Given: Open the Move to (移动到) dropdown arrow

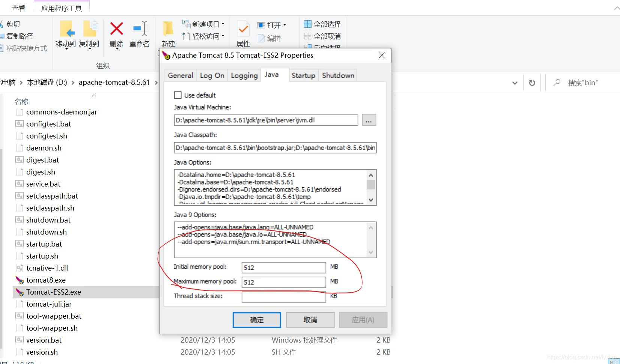Looking at the screenshot, I should point(66,49).
